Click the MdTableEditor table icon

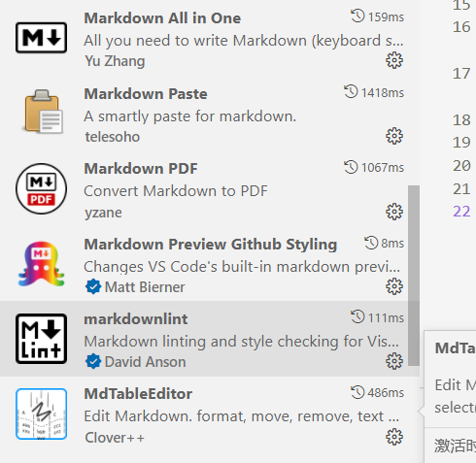(x=41, y=413)
